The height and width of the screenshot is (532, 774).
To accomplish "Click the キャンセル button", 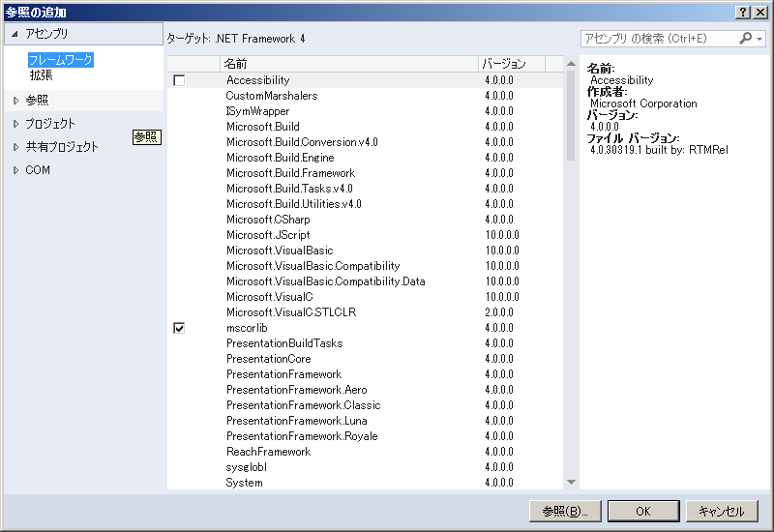I will (722, 511).
